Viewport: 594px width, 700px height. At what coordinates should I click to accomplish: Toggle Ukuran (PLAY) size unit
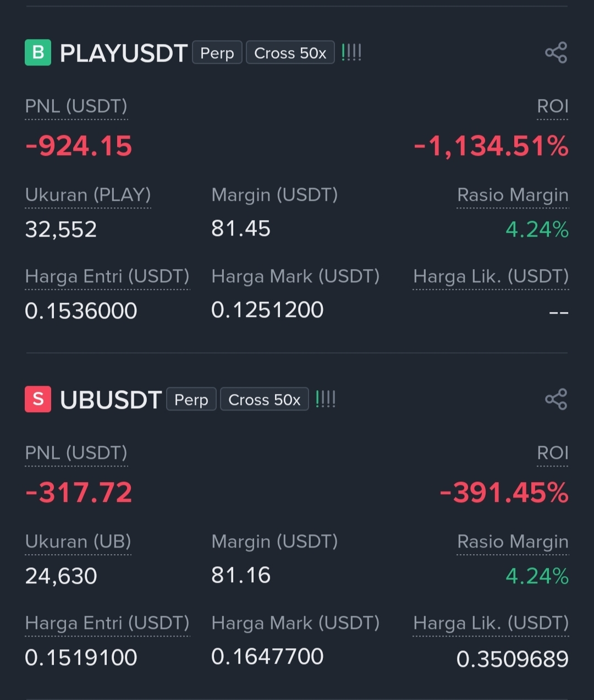(88, 195)
